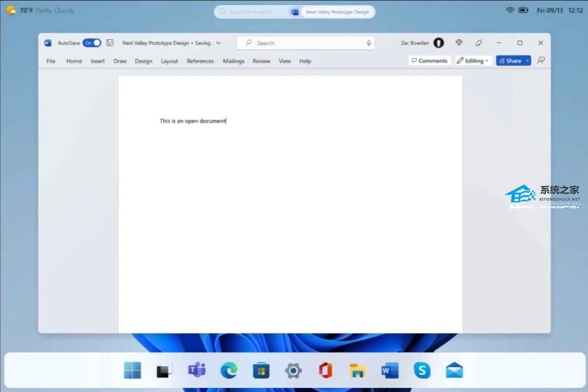Click the microphone dictate icon in search

368,43
